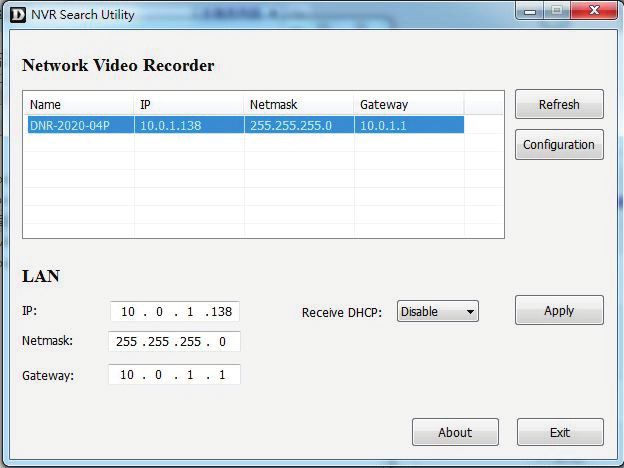
Task: Click the last octet 138 in the IP field
Action: (x=222, y=312)
